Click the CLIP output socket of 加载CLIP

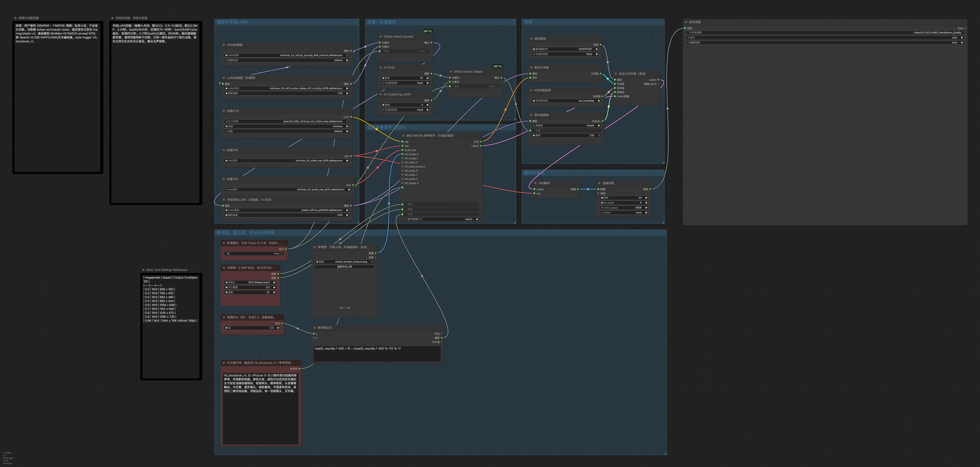[x=351, y=117]
